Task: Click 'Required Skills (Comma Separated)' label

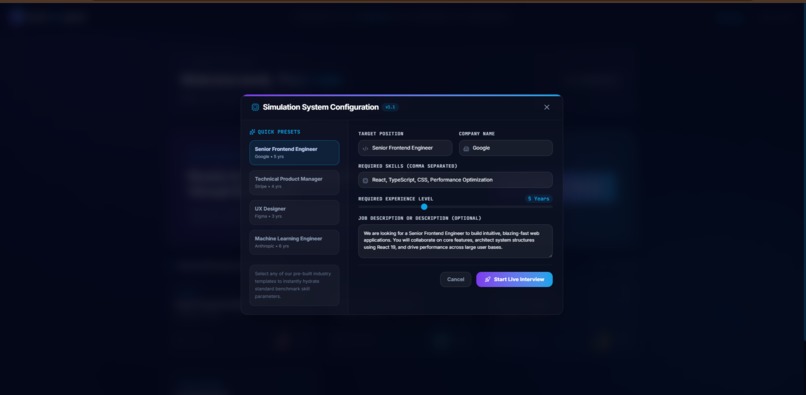Action: point(408,166)
